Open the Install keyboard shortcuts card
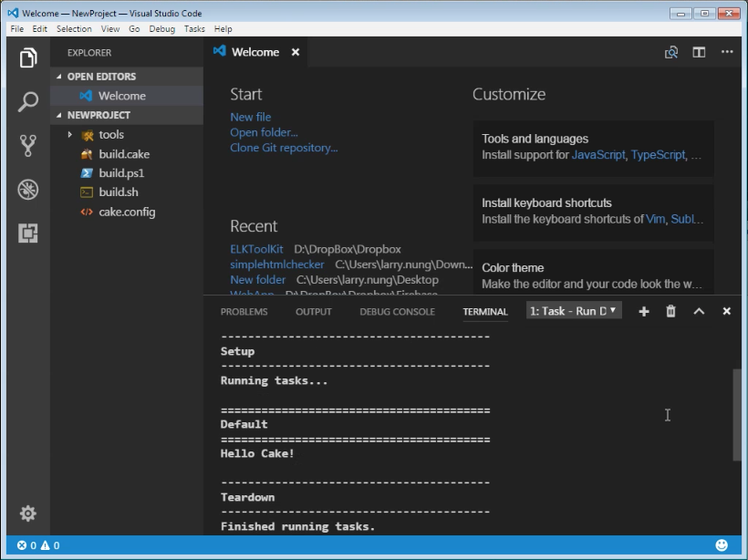Screen dimensions: 748x560 pyautogui.click(x=594, y=212)
